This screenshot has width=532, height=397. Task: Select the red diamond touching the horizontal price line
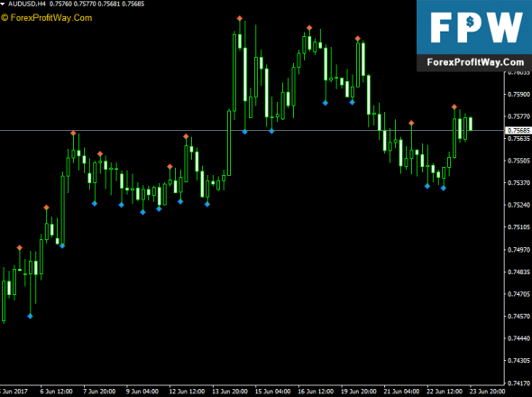click(73, 133)
